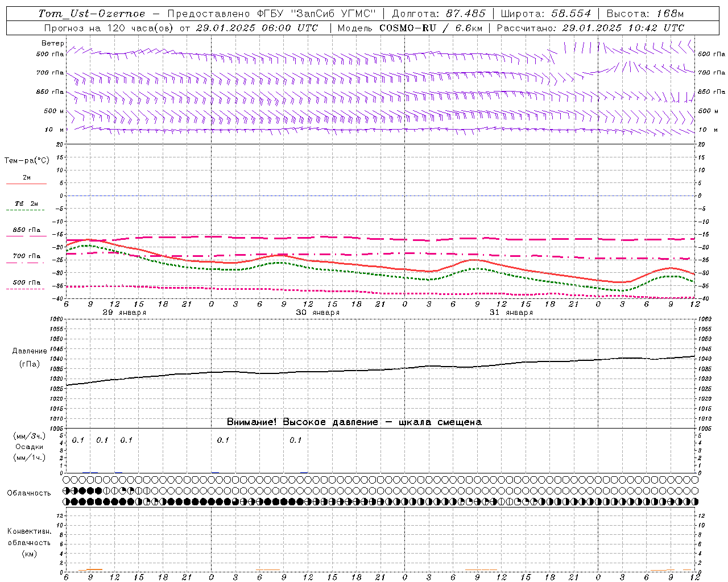Click the "Осадки" precipitation label
The image size is (728, 582).
coord(30,447)
